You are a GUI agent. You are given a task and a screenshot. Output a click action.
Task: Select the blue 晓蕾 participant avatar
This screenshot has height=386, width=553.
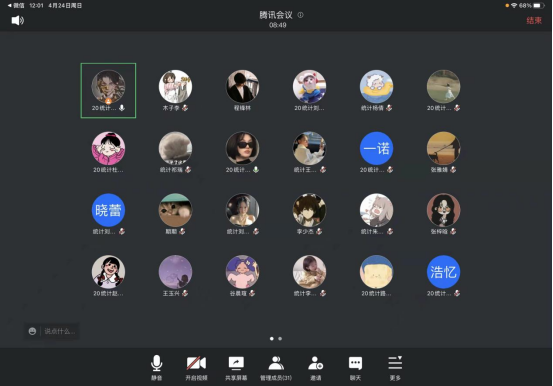[108, 210]
